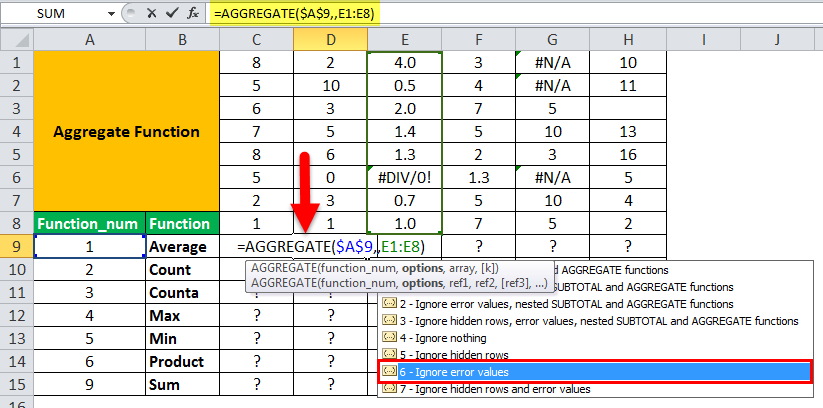This screenshot has width=823, height=408.
Task: Select column C header
Action: tap(257, 39)
